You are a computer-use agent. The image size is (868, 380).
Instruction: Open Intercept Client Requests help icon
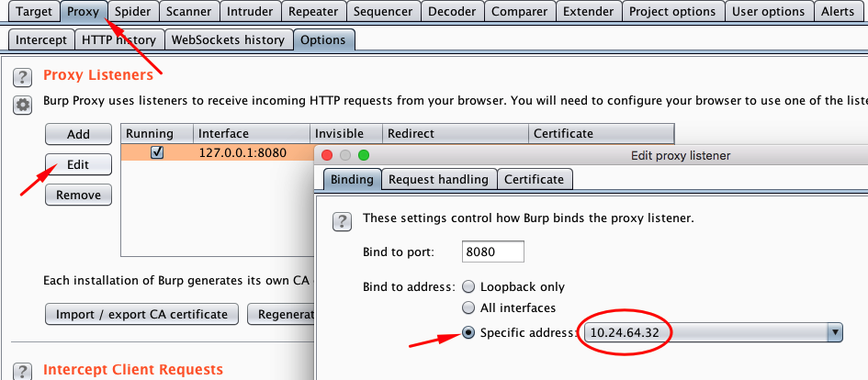(x=22, y=371)
